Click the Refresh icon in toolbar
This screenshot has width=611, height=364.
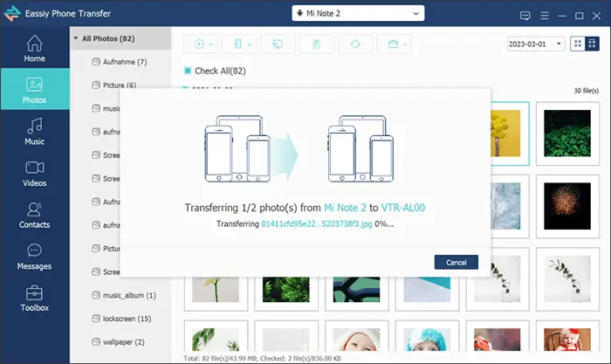[355, 44]
